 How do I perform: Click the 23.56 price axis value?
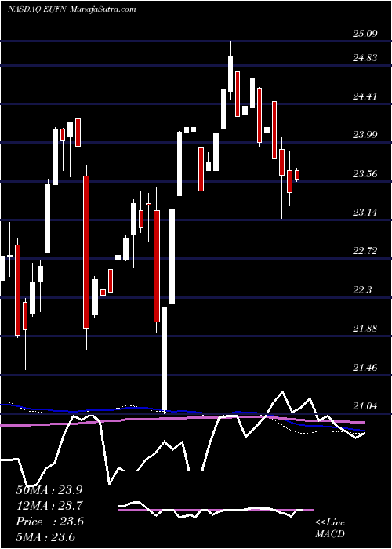pyautogui.click(x=365, y=173)
